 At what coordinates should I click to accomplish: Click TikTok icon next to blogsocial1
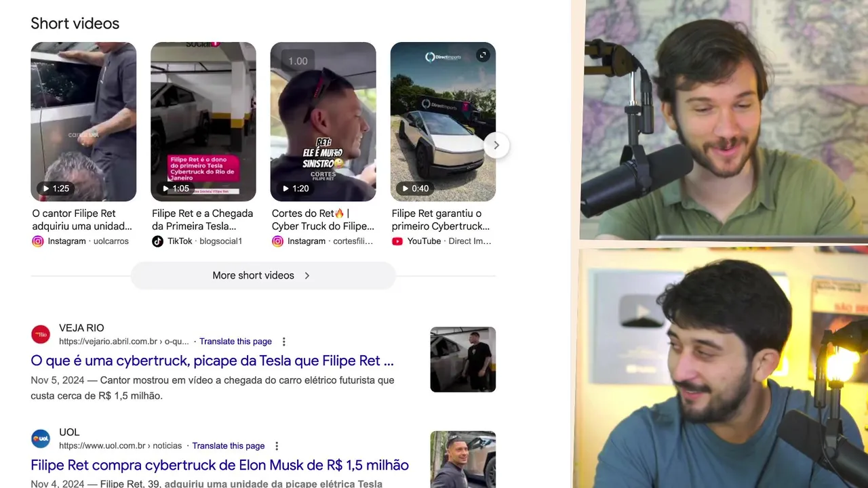click(158, 241)
